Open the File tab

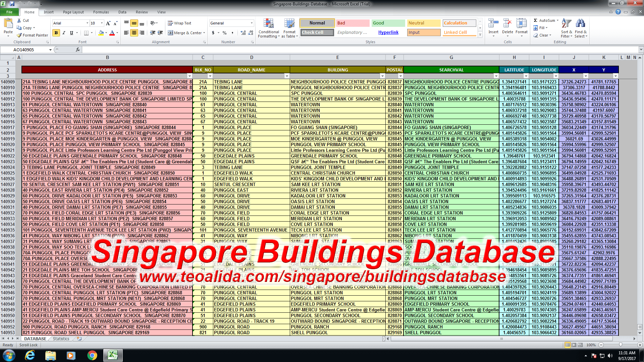[9, 12]
